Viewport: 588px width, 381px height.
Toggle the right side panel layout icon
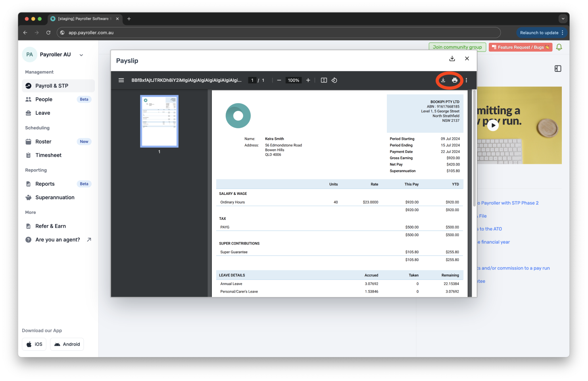point(558,69)
